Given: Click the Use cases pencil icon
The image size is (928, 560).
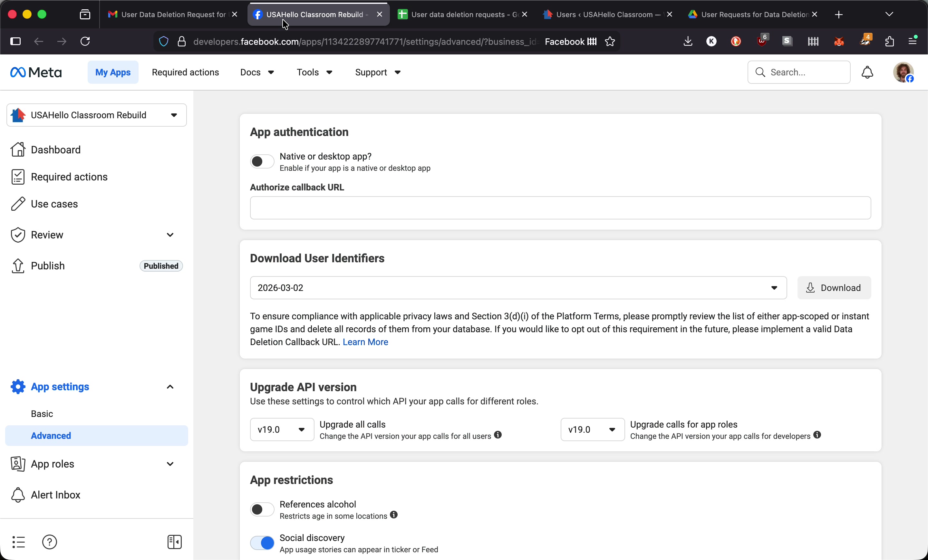Looking at the screenshot, I should click(x=18, y=204).
